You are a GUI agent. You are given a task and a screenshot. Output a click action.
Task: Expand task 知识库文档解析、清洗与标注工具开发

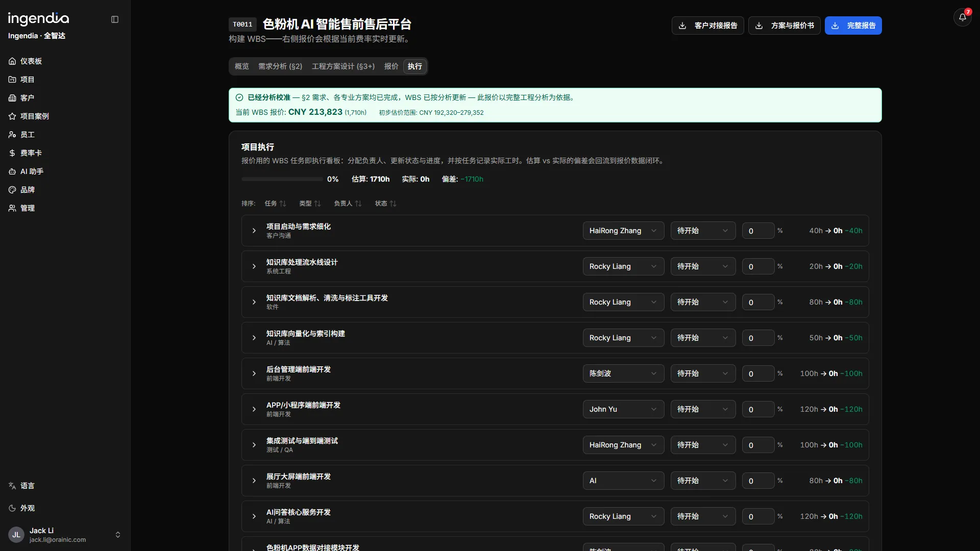[x=254, y=302]
